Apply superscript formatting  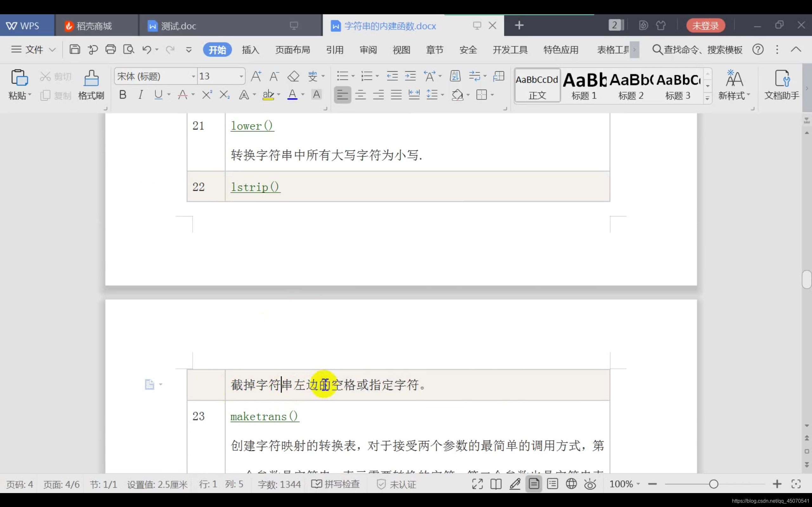(207, 95)
